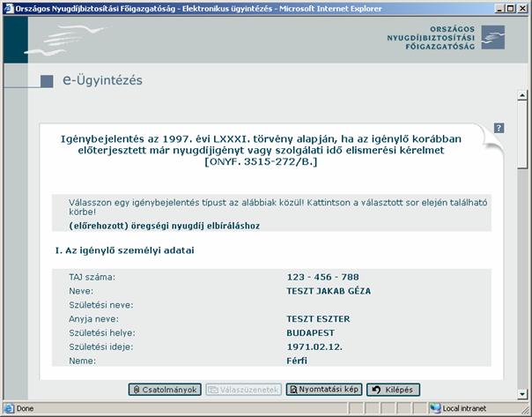Click the 'Neve:' label

tap(81, 291)
